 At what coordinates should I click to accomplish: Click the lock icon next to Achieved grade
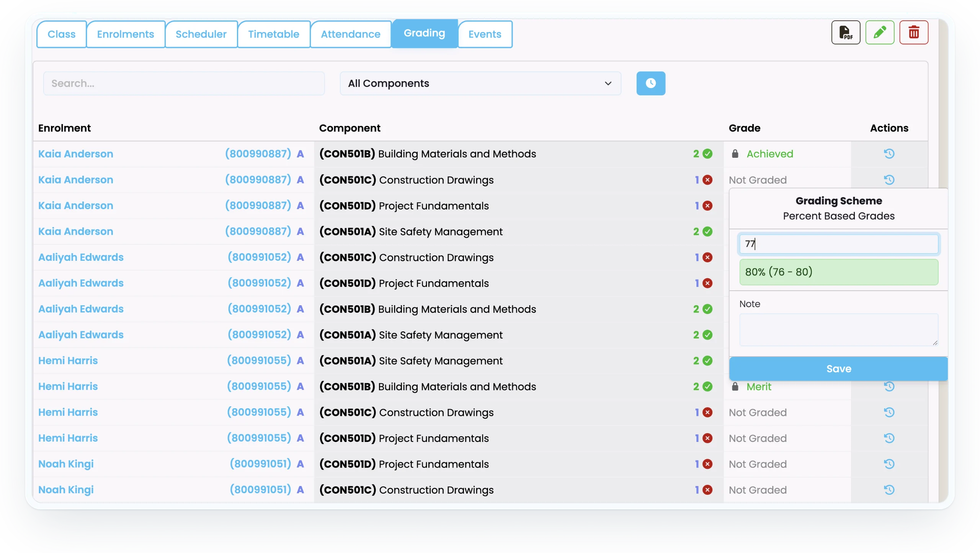pos(735,154)
